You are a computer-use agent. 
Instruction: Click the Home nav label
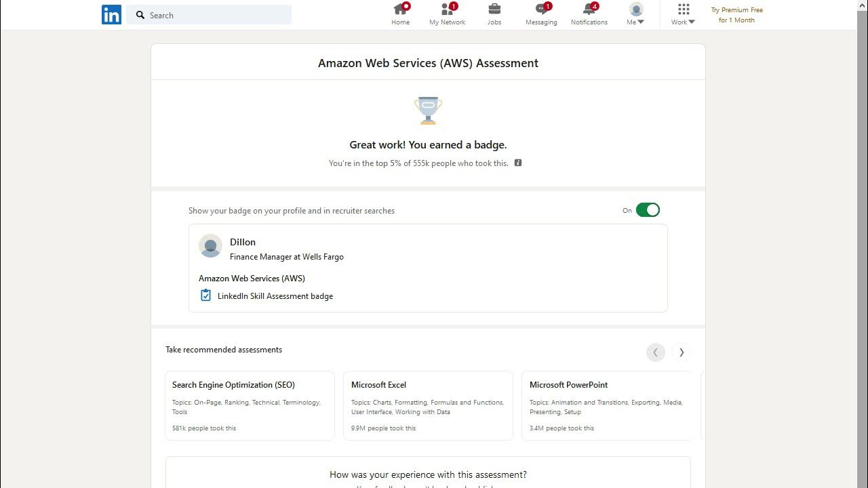pos(401,22)
